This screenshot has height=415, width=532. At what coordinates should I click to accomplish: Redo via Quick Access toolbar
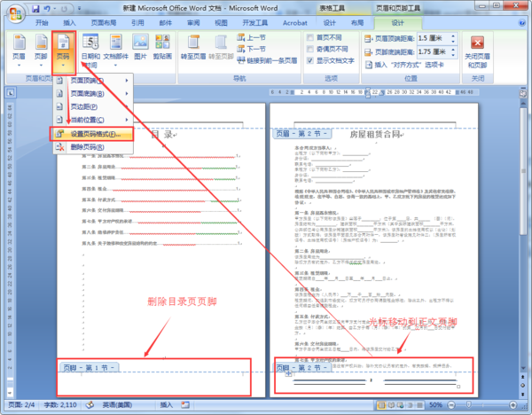tap(64, 9)
